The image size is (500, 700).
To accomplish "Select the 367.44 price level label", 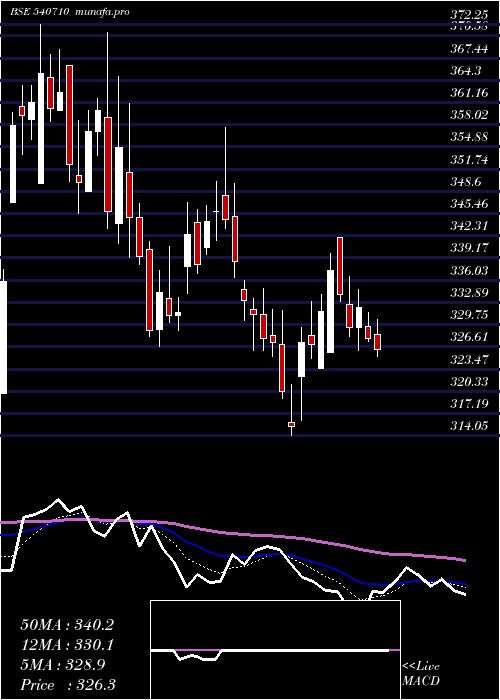I will (469, 49).
